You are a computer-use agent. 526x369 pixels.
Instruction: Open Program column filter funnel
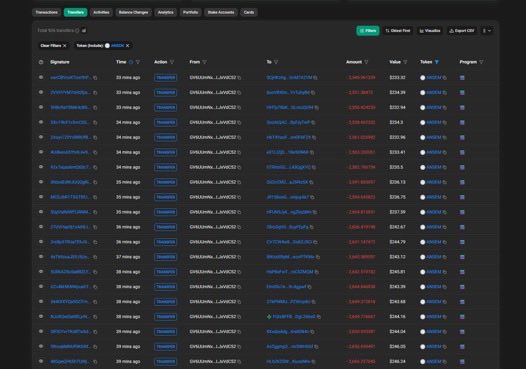point(481,62)
